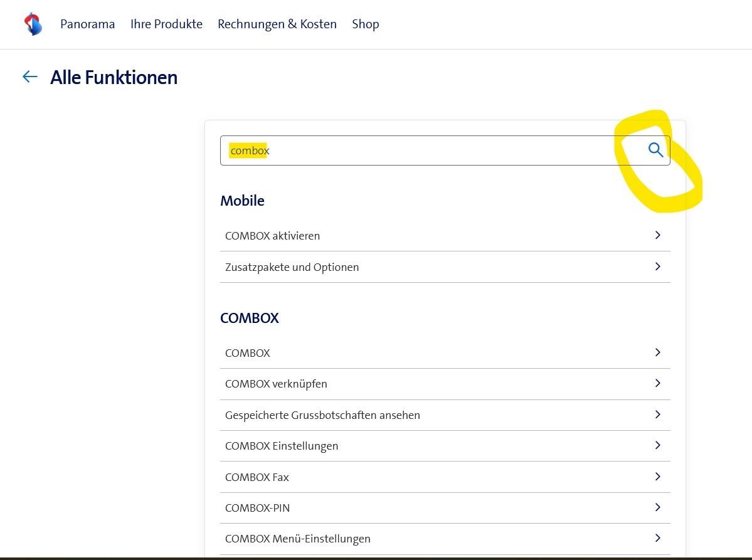Open COMBOX Einstellungen
This screenshot has height=560, width=752.
click(x=282, y=446)
